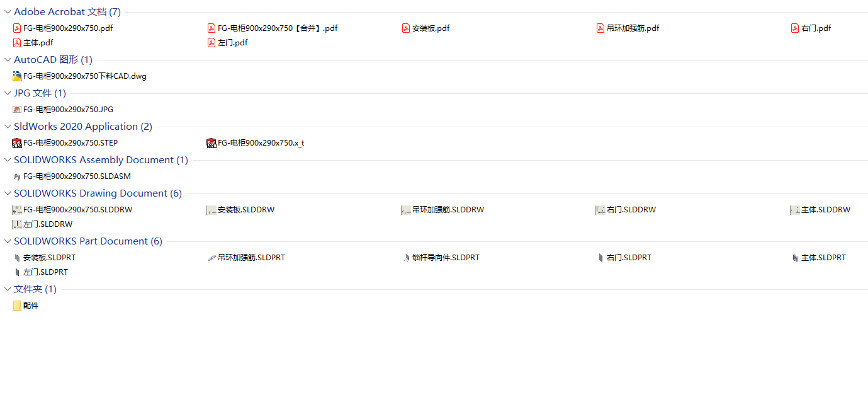Viewport: 868px width, 414px height.
Task: Click the drawing icon of 右门.SLDDRW
Action: (600, 210)
